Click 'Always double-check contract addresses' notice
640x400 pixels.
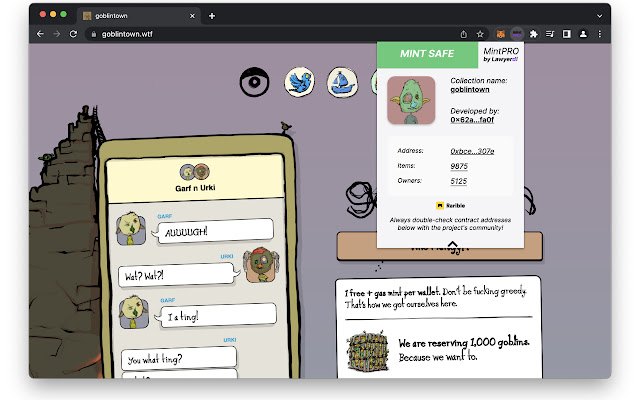(x=450, y=224)
